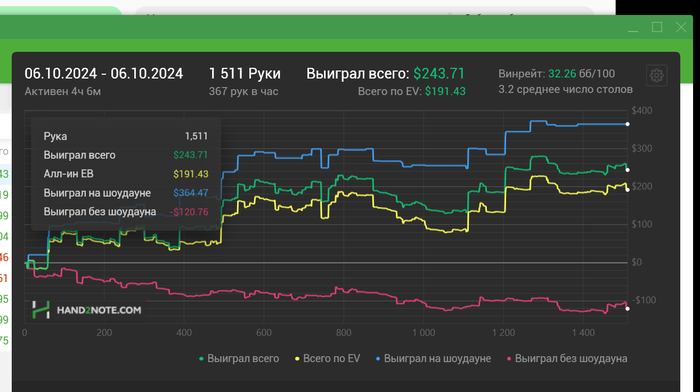The width and height of the screenshot is (700, 392).
Task: Click tooltip 'Выиграл всего' value $243.71
Action: coord(191,155)
